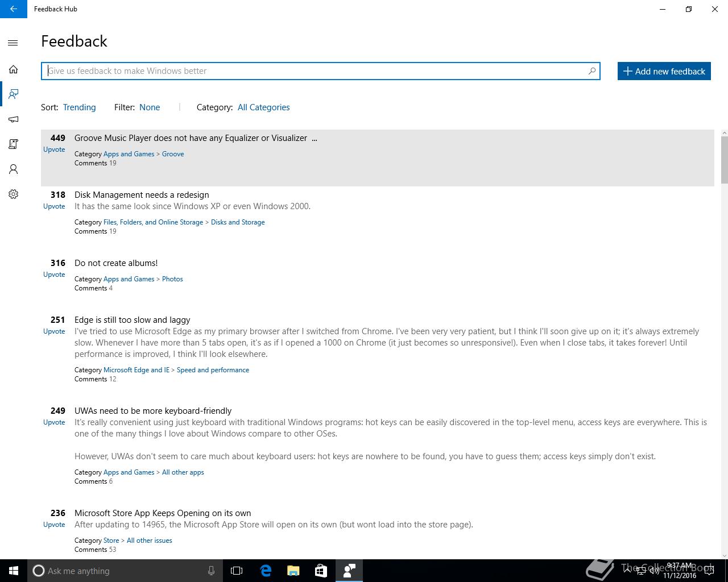The width and height of the screenshot is (728, 582).
Task: Click scrollbar up arrow
Action: tap(724, 133)
